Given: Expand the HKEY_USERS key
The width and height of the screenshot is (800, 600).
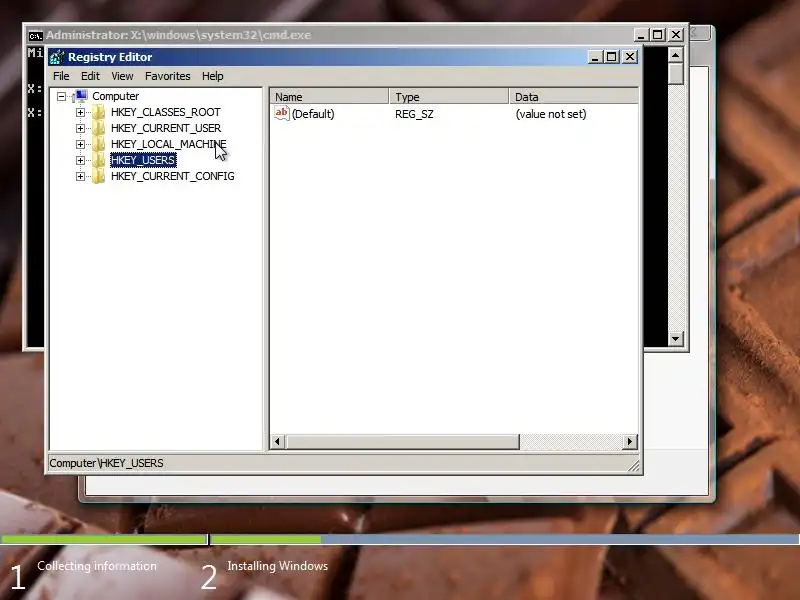Looking at the screenshot, I should (x=80, y=160).
